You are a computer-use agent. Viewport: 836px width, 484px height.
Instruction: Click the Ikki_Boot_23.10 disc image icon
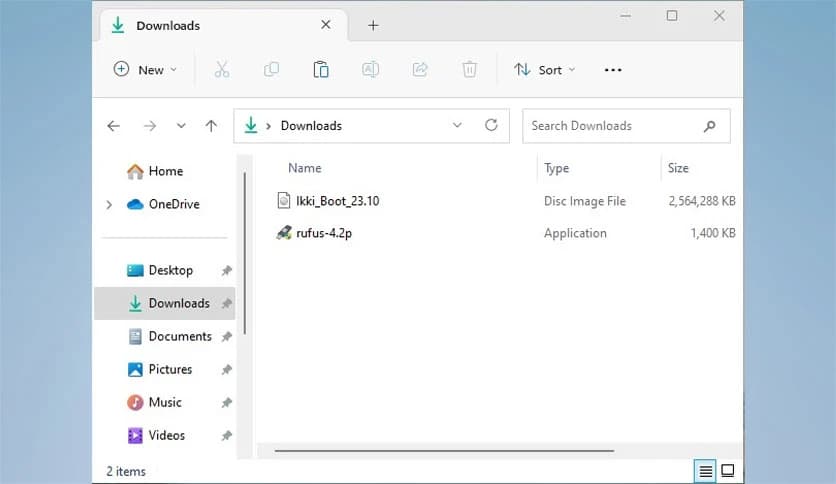[x=284, y=200]
